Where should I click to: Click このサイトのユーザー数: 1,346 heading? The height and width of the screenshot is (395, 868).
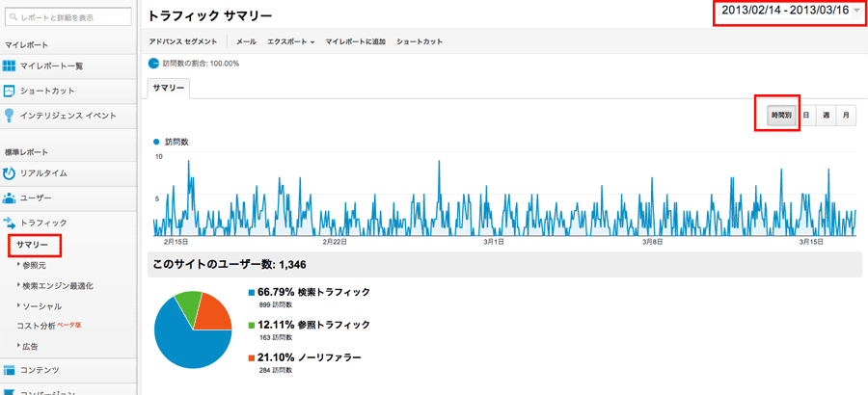(231, 264)
